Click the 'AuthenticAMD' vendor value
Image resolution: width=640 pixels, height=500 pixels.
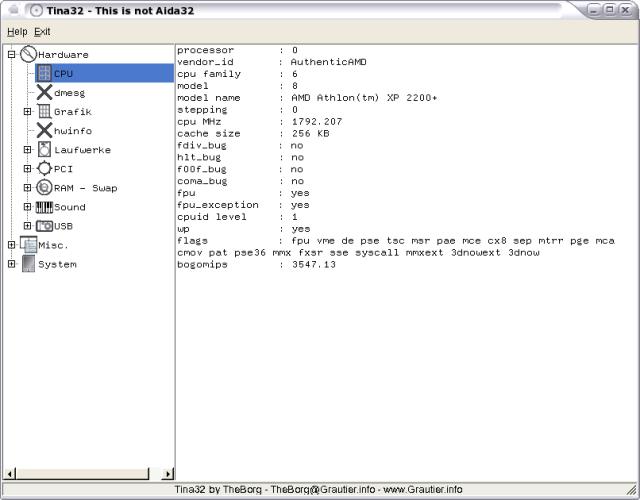[x=328, y=62]
